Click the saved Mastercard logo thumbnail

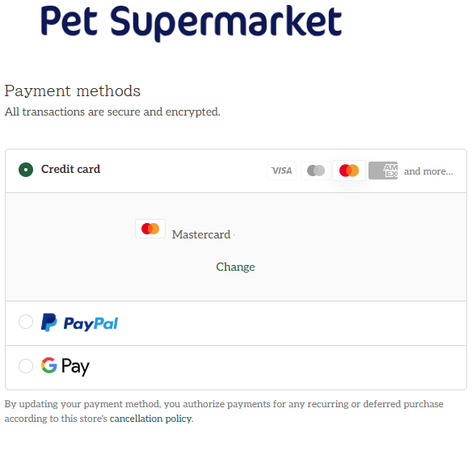pyautogui.click(x=150, y=229)
